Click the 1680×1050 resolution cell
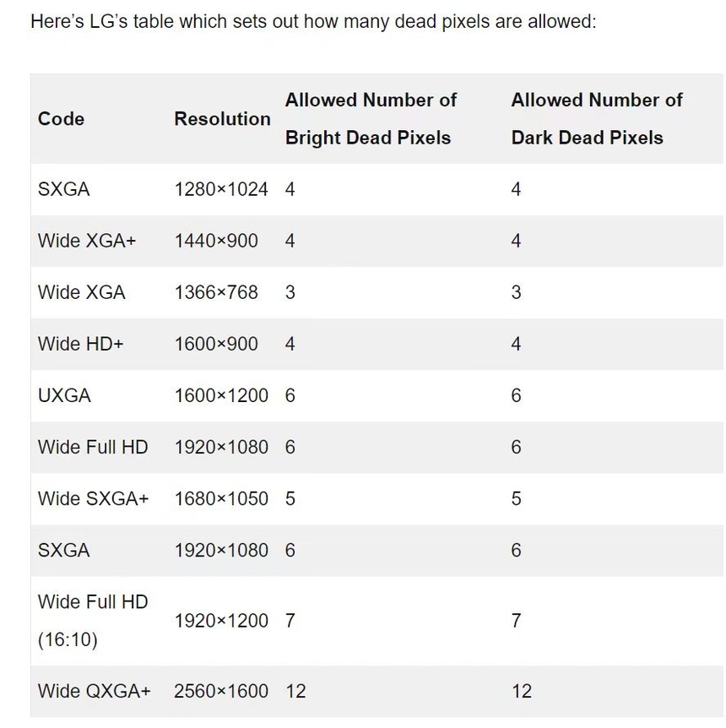 pos(221,498)
